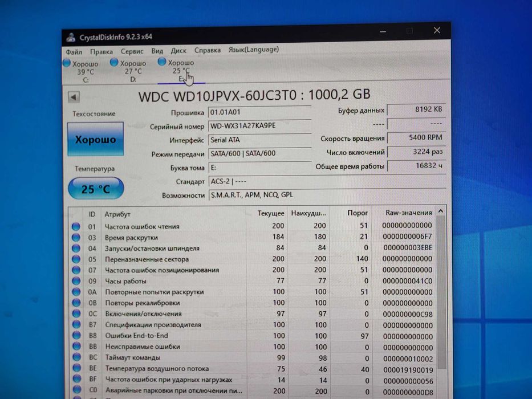Click the Атрибут column header
This screenshot has width=532, height=399.
pyautogui.click(x=173, y=214)
